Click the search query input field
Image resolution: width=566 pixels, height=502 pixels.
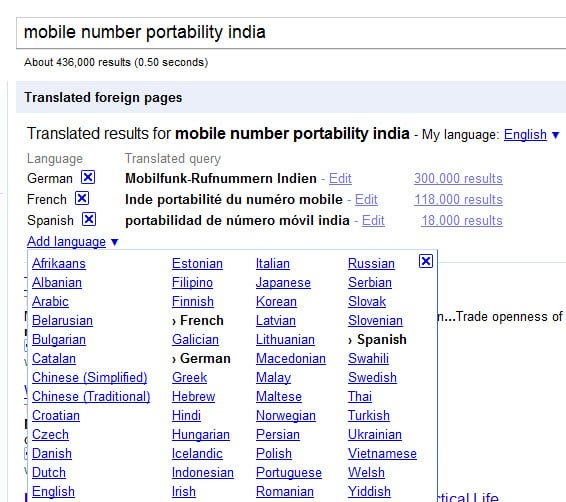(x=291, y=32)
